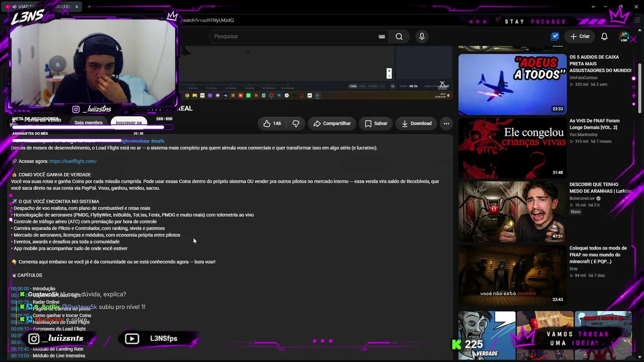Dislike the video with thumbs down

coord(296,123)
